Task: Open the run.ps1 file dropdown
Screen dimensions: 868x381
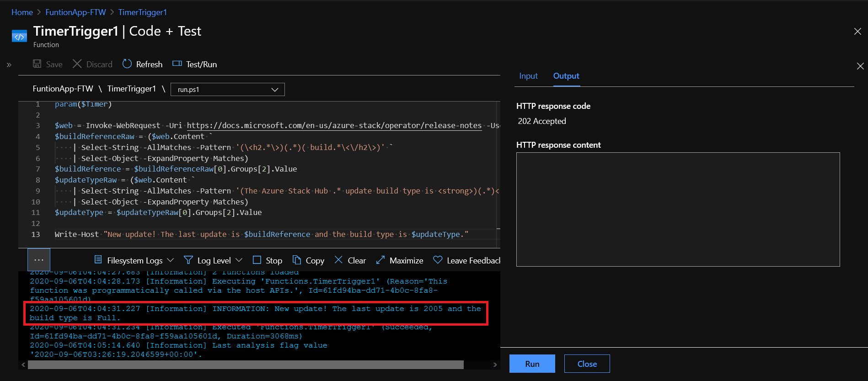Action: point(228,89)
